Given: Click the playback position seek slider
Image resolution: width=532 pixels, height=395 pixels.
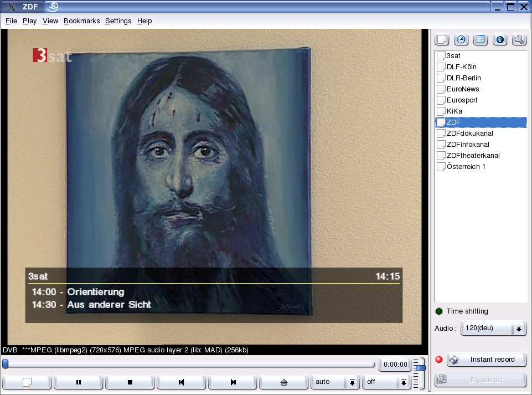Looking at the screenshot, I should tap(188, 365).
